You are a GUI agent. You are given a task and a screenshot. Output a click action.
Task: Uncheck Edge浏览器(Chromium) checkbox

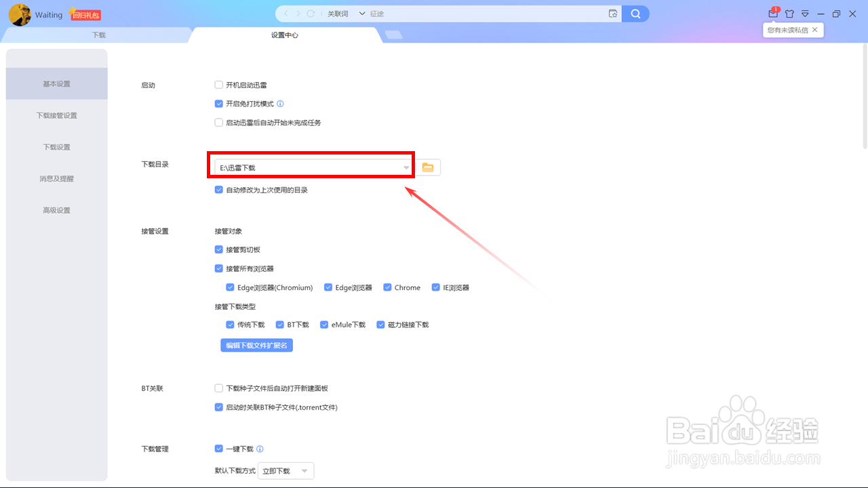[230, 287]
